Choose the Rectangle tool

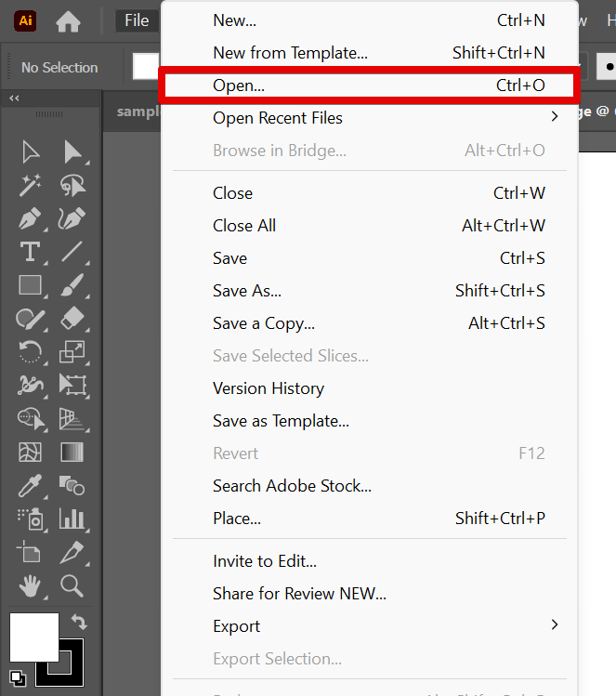[x=30, y=285]
